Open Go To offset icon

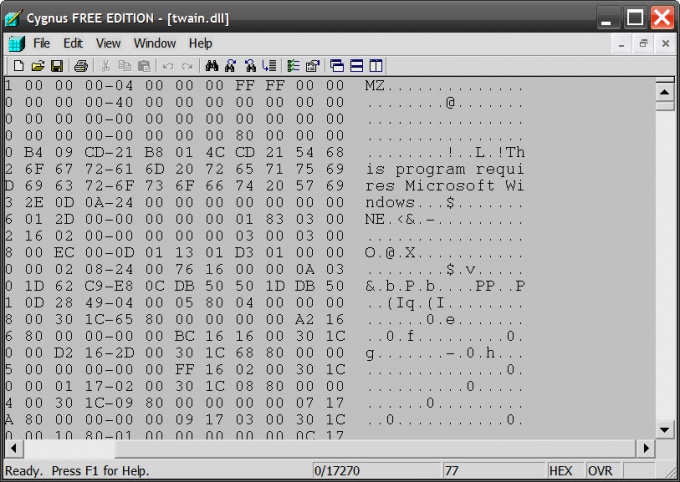tap(269, 66)
